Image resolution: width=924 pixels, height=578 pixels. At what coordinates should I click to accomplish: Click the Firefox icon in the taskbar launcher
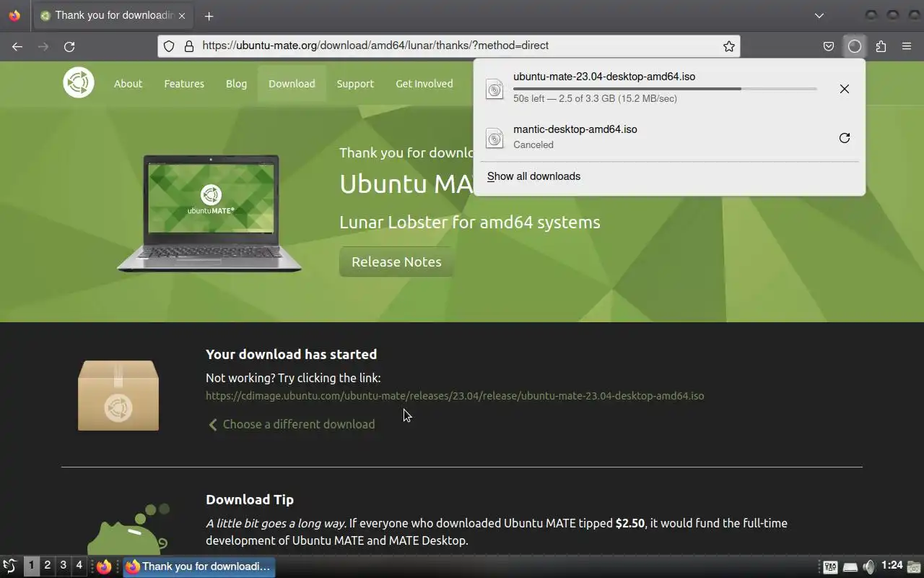pos(104,566)
